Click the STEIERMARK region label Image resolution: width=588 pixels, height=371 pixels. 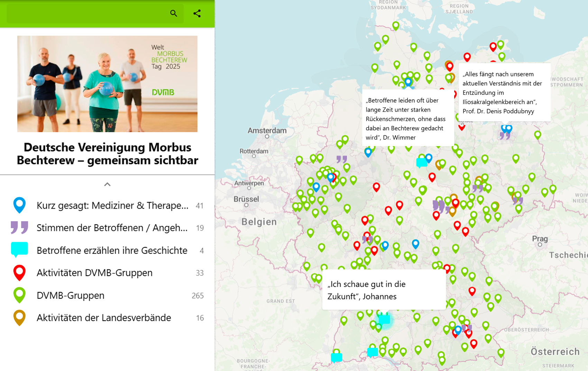coord(558,365)
